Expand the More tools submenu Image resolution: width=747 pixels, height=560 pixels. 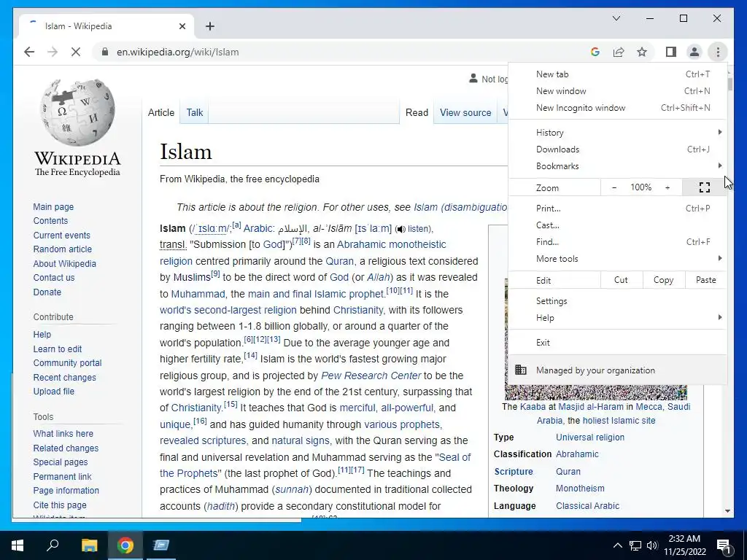point(617,259)
